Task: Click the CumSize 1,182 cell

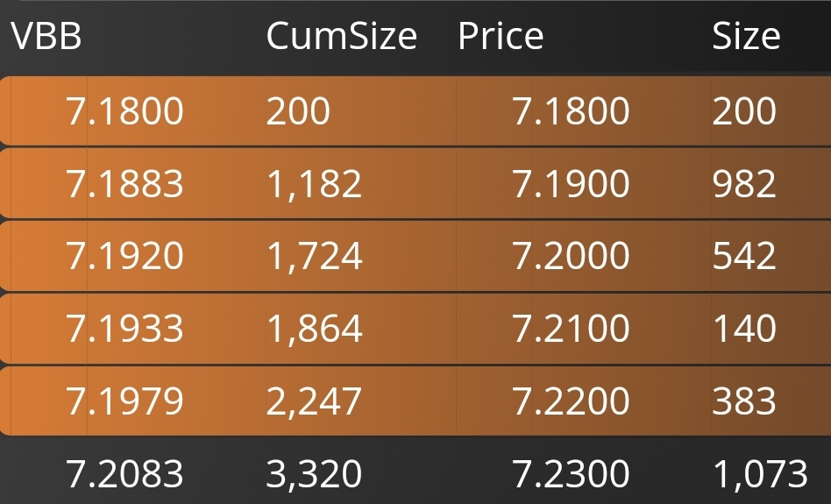Action: 314,184
